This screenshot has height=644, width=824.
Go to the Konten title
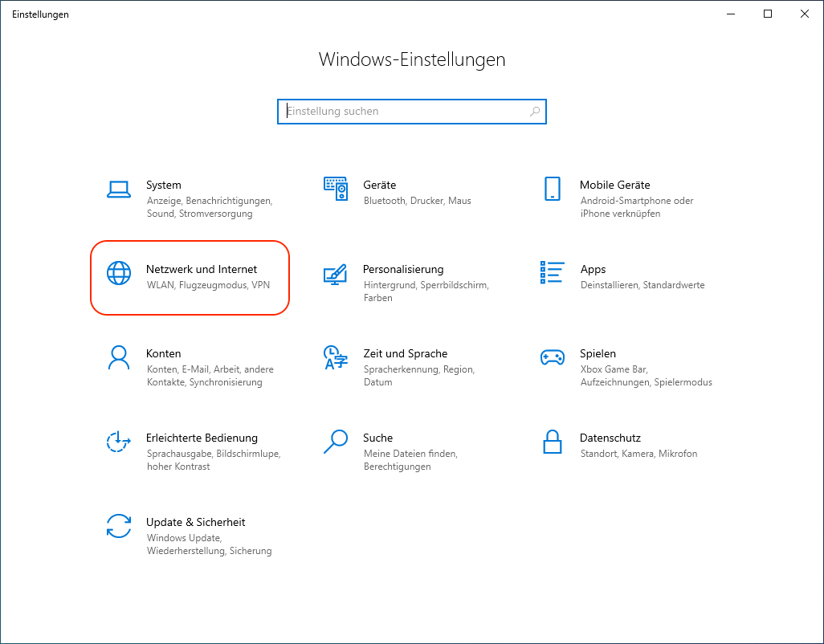pyautogui.click(x=163, y=353)
